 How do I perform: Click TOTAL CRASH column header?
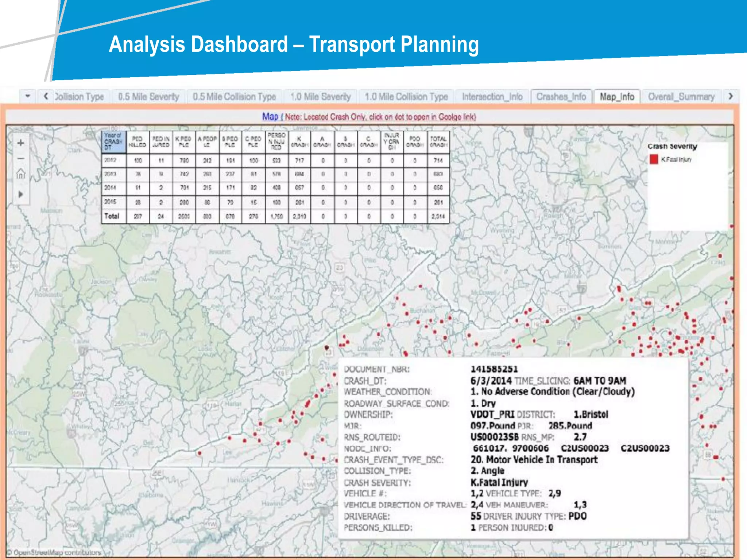pyautogui.click(x=438, y=141)
